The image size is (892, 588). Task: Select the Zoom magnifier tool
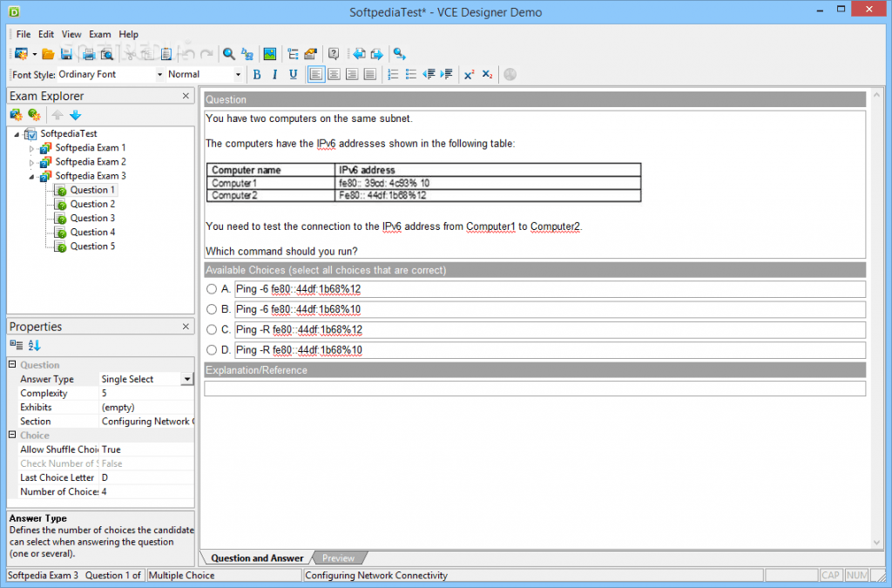pos(228,54)
